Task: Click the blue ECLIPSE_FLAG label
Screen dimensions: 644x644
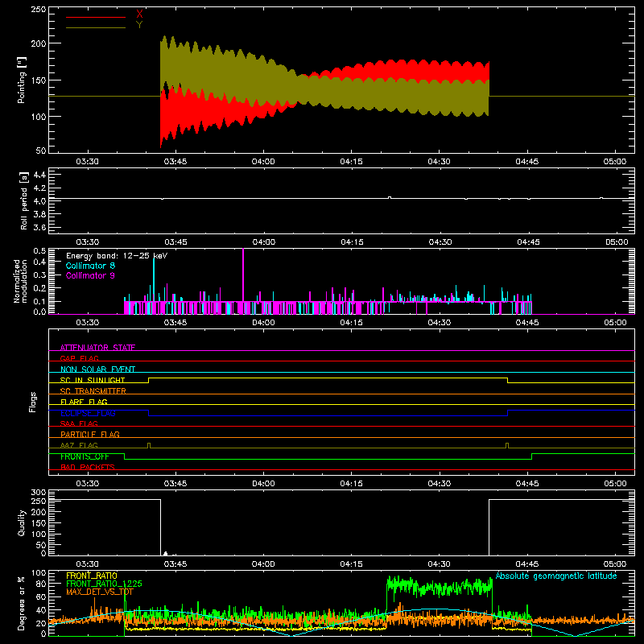Action: (x=88, y=413)
